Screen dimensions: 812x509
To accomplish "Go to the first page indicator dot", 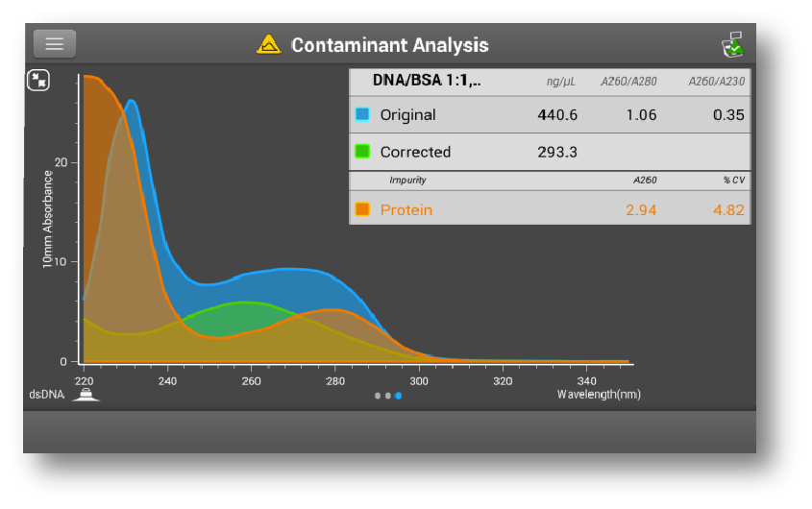I will tap(378, 396).
